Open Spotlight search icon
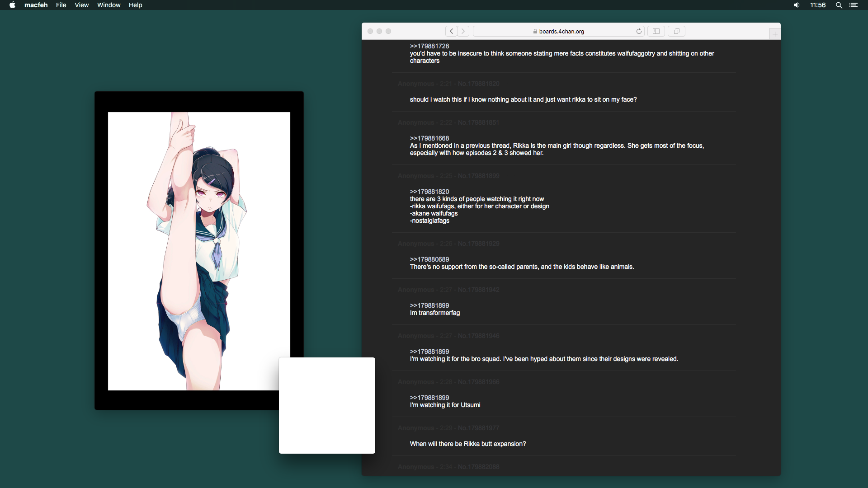868x488 pixels. pyautogui.click(x=839, y=5)
